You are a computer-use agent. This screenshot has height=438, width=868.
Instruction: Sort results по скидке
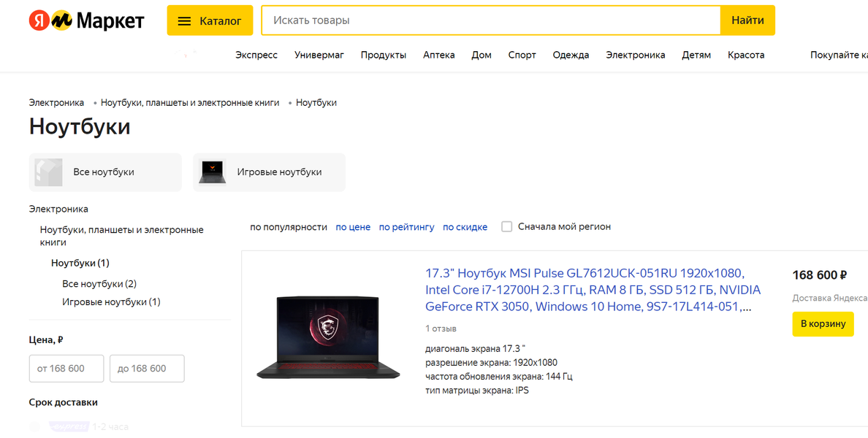[465, 227]
